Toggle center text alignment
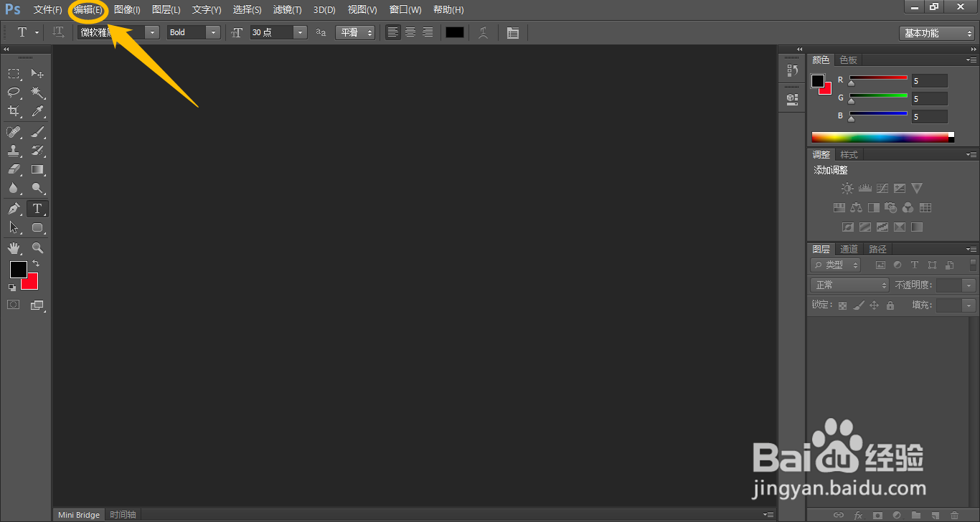The height and width of the screenshot is (522, 980). [x=410, y=32]
